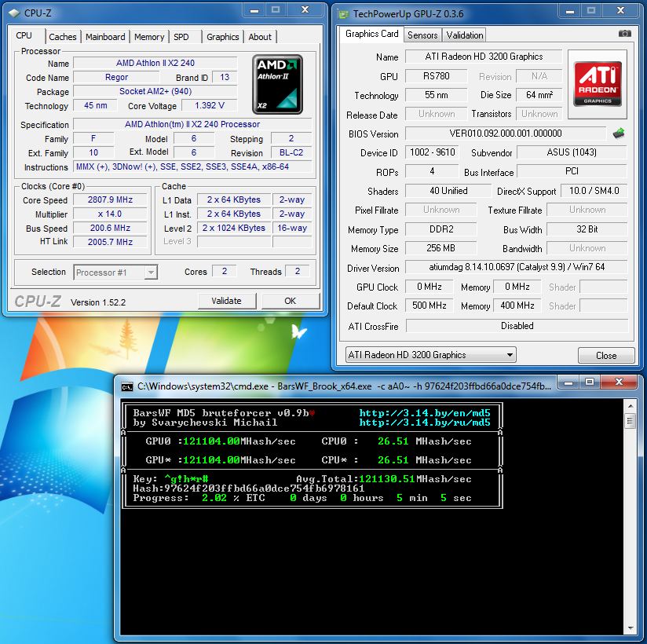Click the GPU-Z Name field ATI Radeon HD 3200 Graphics
Image resolution: width=647 pixels, height=644 pixels.
pyautogui.click(x=484, y=57)
